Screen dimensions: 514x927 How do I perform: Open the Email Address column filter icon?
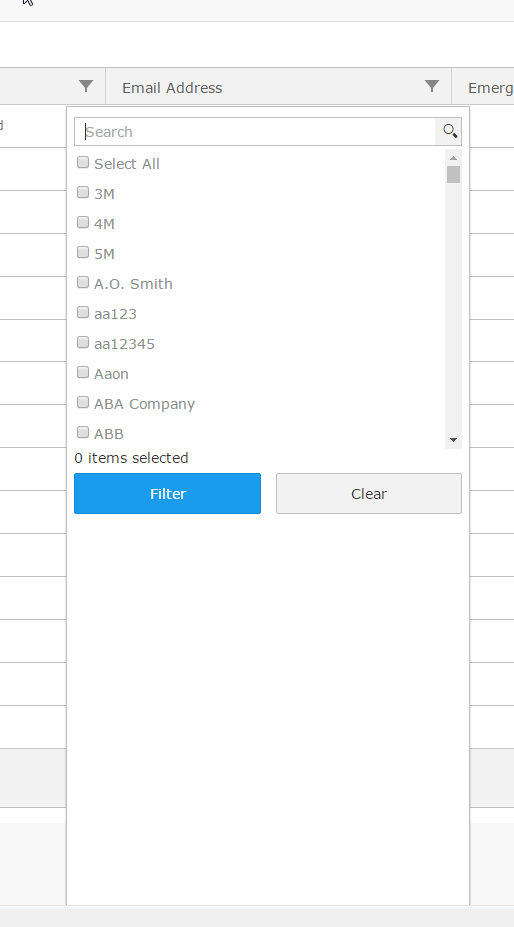(x=432, y=86)
